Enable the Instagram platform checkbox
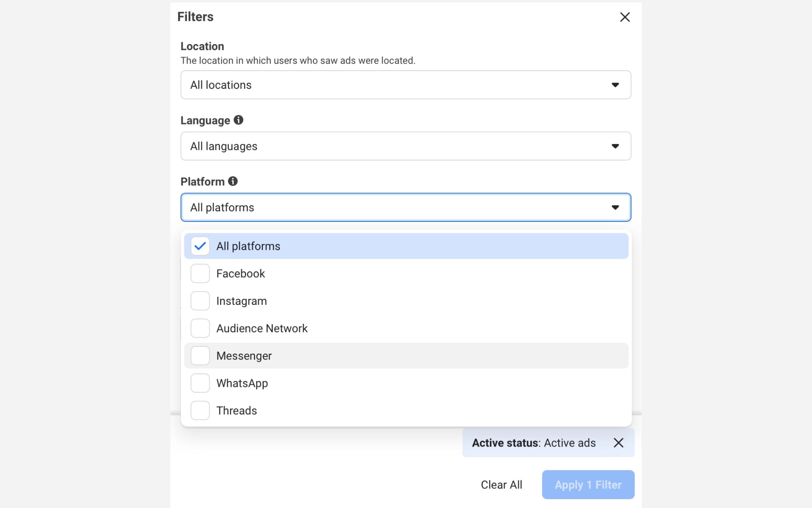The width and height of the screenshot is (812, 508). [200, 301]
